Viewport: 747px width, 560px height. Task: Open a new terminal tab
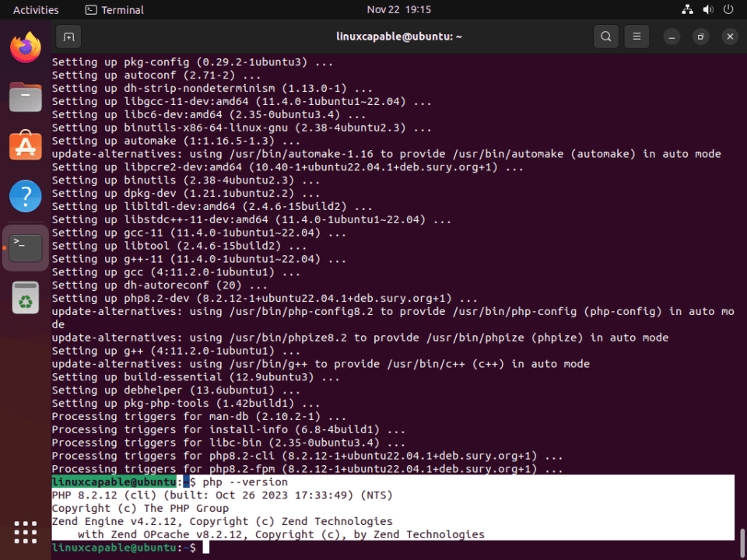tap(67, 37)
